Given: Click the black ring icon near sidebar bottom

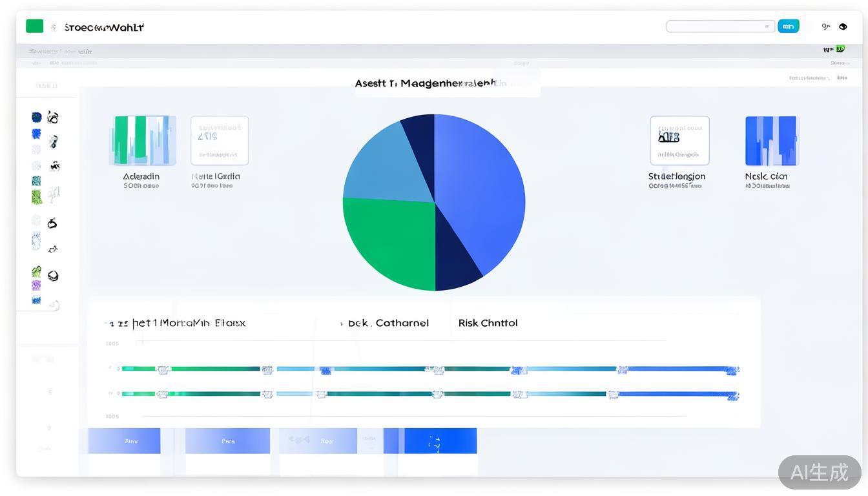Looking at the screenshot, I should tap(53, 276).
